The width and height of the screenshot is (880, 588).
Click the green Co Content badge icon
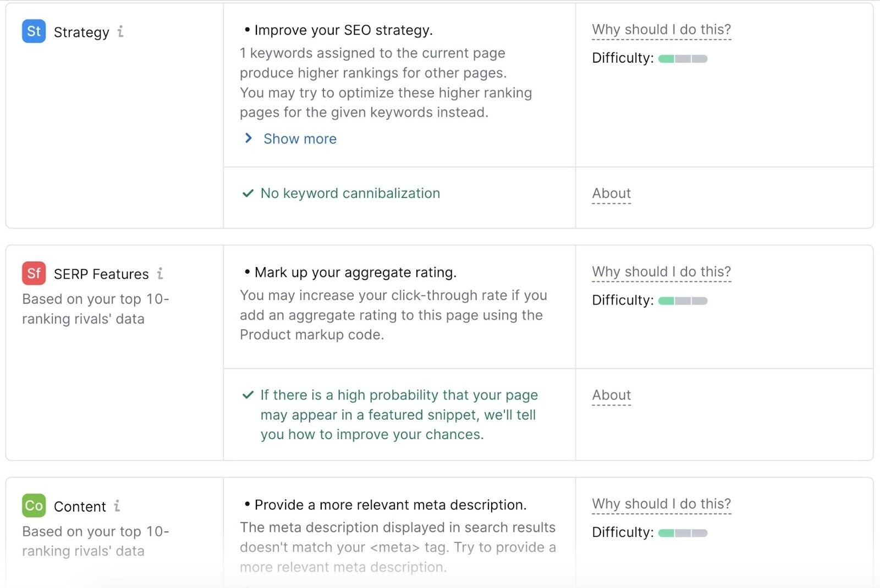pos(33,506)
